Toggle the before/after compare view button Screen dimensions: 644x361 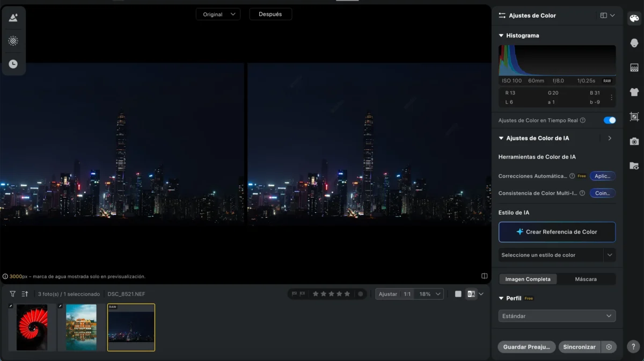pyautogui.click(x=471, y=294)
